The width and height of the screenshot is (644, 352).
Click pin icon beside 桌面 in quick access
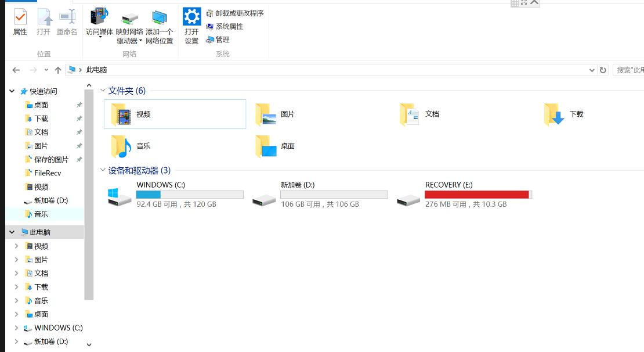(x=79, y=105)
